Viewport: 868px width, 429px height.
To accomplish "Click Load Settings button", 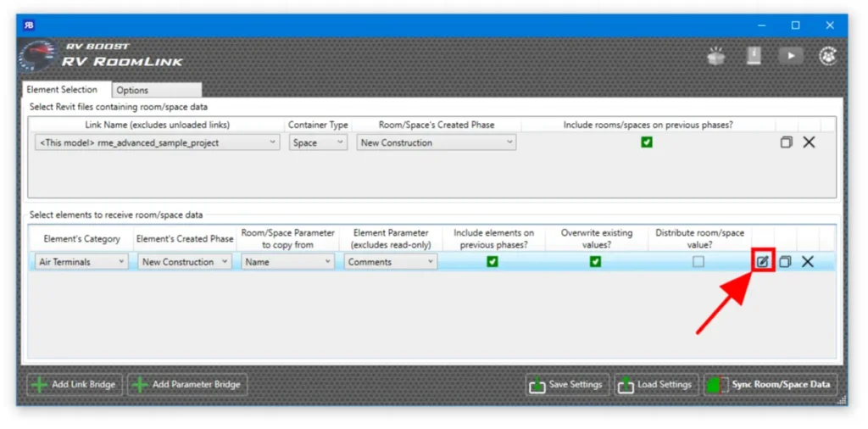I will coord(656,384).
